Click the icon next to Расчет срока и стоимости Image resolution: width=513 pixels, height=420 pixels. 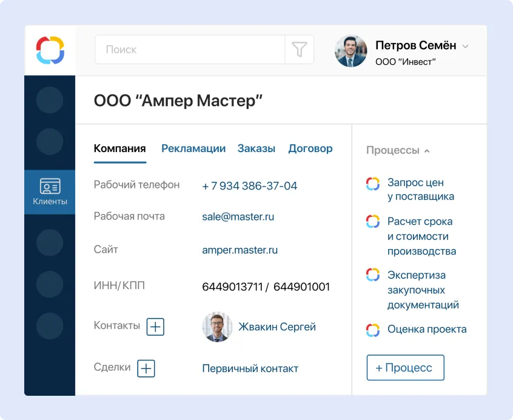372,222
